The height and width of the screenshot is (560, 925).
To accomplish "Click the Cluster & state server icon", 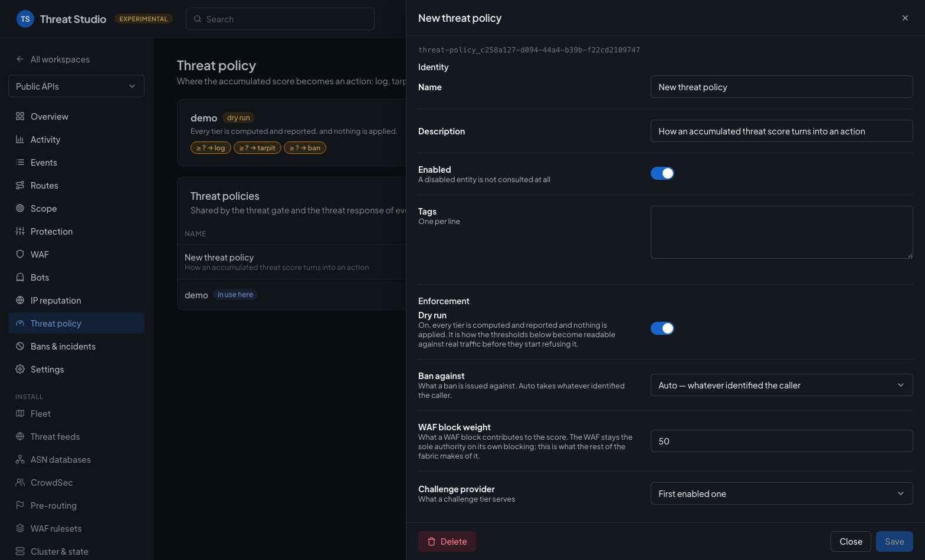I will point(20,551).
